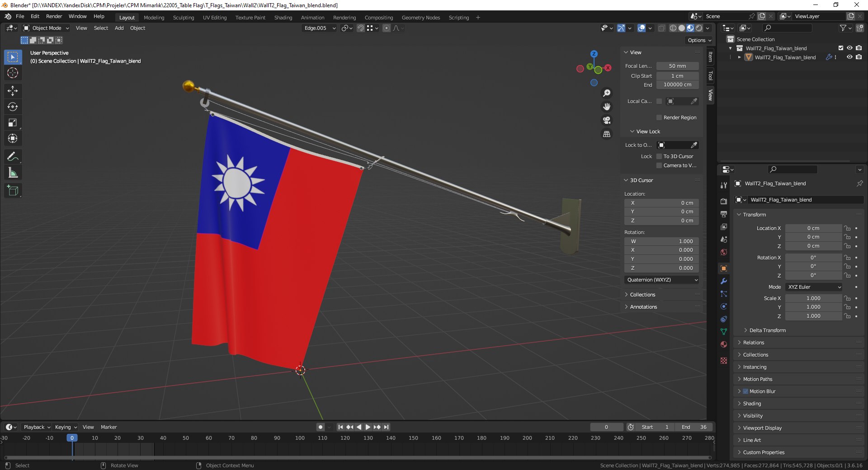Enable Lock To 3D Cursor checkbox
The width and height of the screenshot is (868, 470).
point(659,156)
